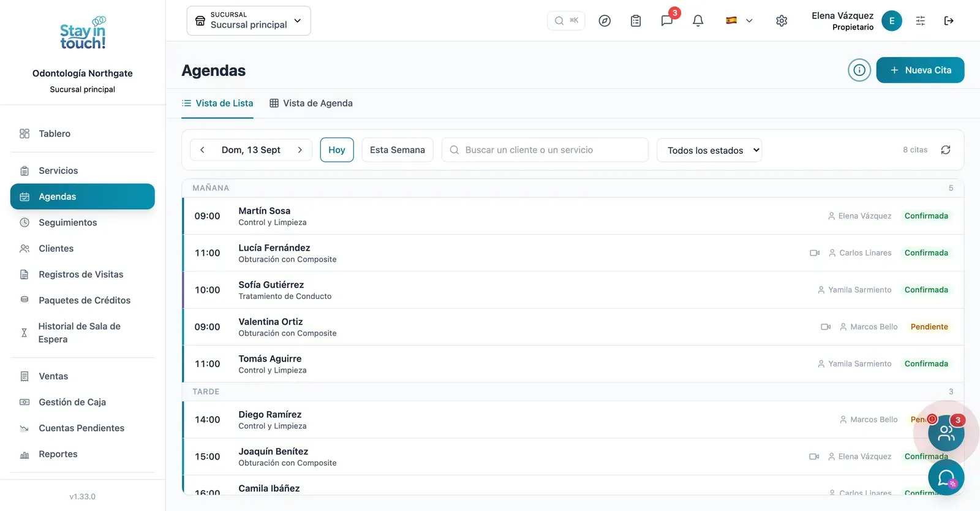The image size is (980, 511).
Task: Open chat messages with the 3 badge
Action: (x=667, y=21)
